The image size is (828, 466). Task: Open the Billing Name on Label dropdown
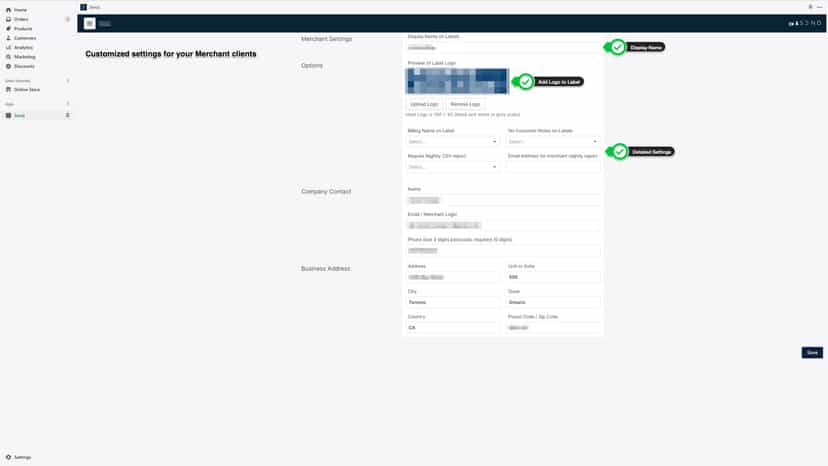453,142
